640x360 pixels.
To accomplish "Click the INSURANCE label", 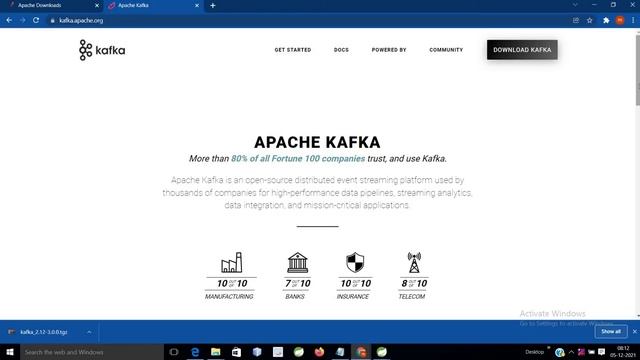I will 353,297.
